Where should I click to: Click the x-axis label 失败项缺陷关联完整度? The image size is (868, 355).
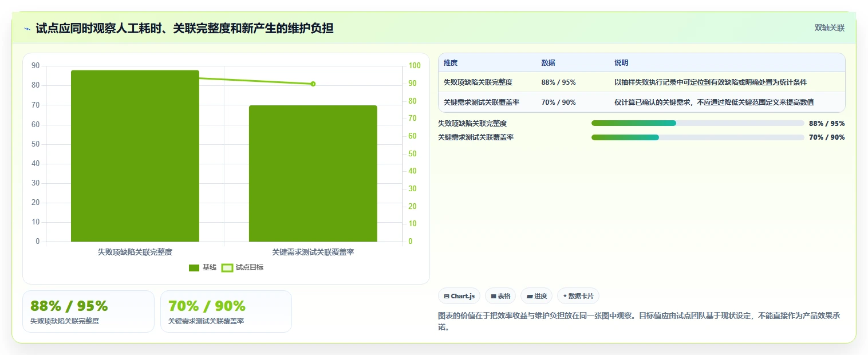(x=135, y=252)
